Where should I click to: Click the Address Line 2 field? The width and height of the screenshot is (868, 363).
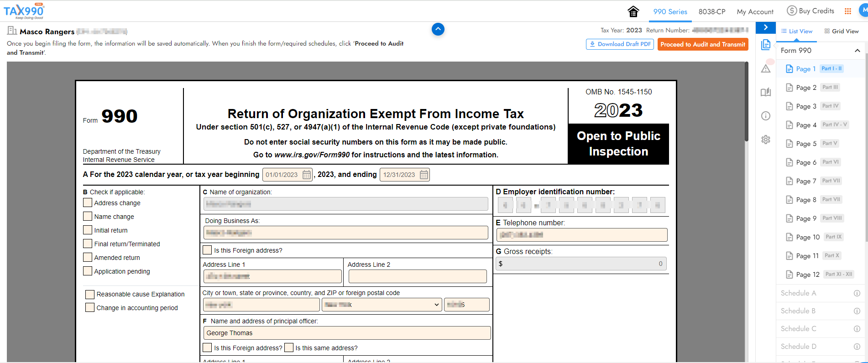coord(418,276)
